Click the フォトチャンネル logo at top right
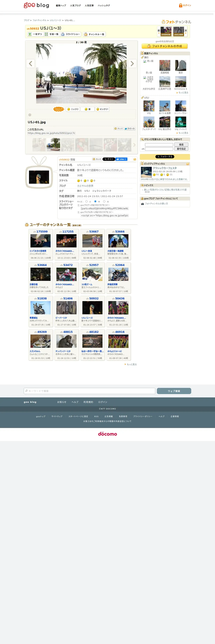The width and height of the screenshot is (215, 644). [x=176, y=22]
